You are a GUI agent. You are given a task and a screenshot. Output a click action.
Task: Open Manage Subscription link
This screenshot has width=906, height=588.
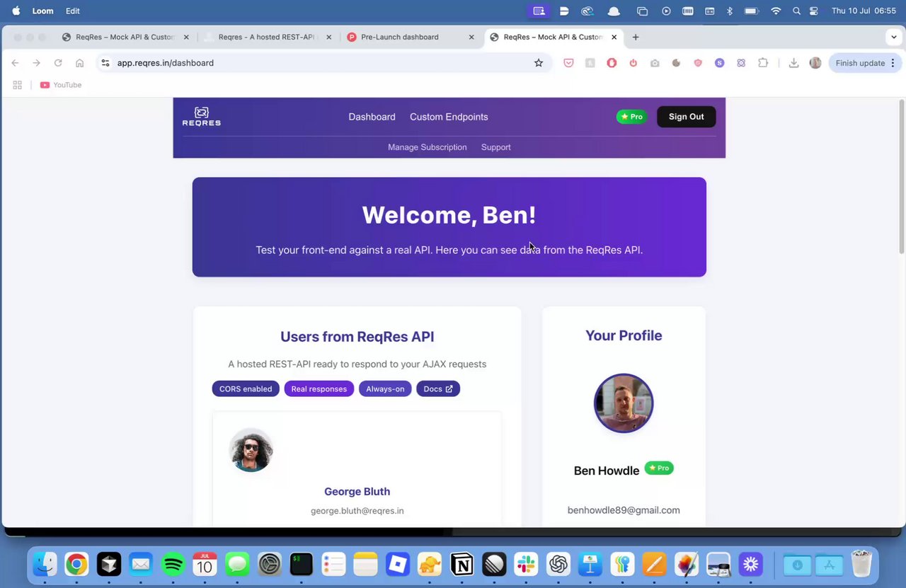427,147
